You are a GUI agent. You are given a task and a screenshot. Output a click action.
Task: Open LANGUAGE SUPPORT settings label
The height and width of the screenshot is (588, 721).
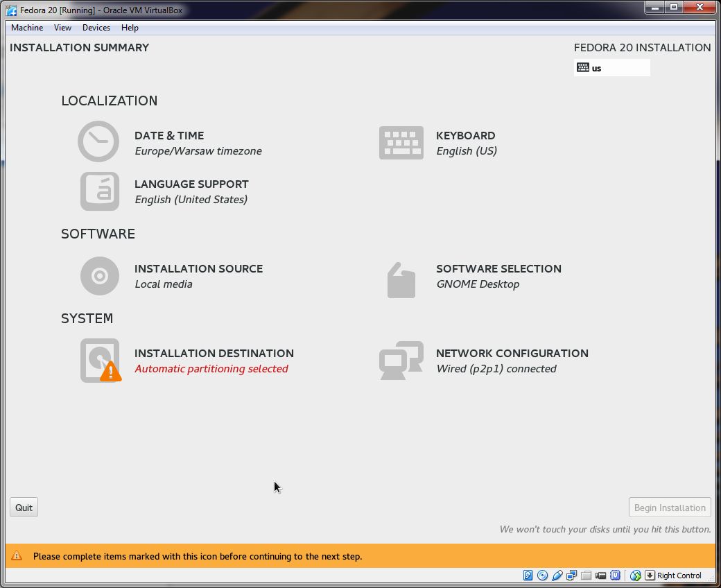coord(191,184)
